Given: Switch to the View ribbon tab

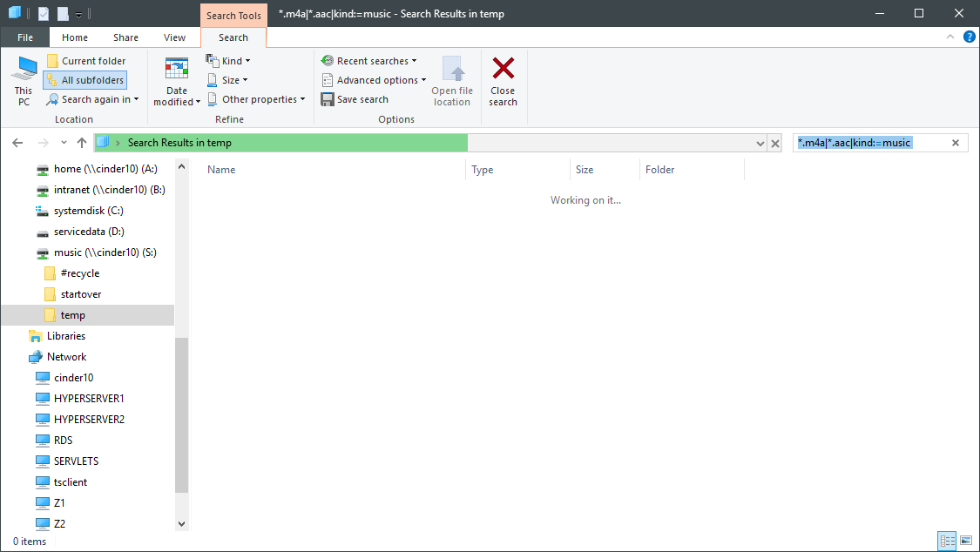Looking at the screenshot, I should pos(174,37).
